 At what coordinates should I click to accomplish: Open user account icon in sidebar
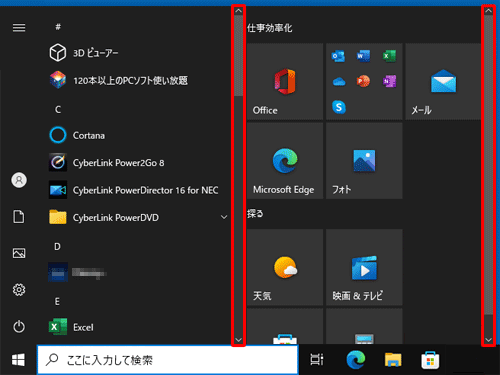click(19, 180)
